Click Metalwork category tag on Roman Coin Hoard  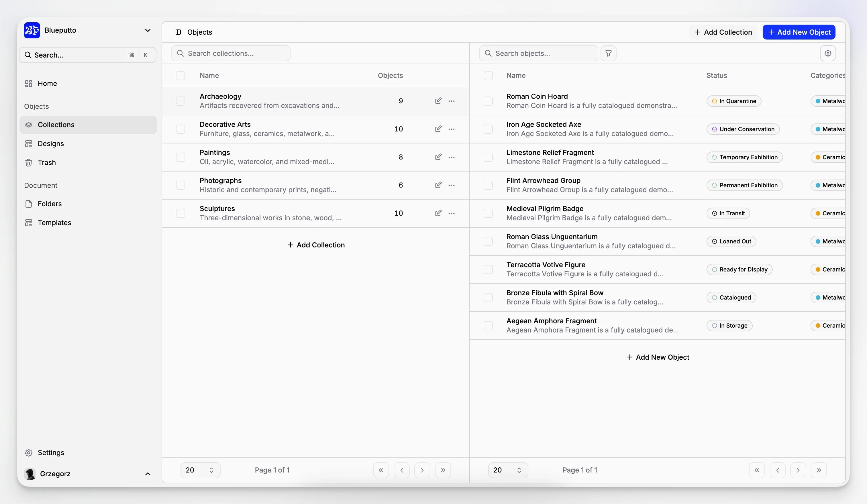tap(829, 101)
